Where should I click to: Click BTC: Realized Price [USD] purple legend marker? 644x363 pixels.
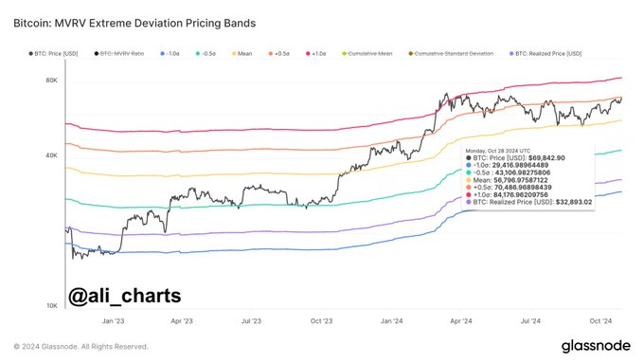pos(511,53)
